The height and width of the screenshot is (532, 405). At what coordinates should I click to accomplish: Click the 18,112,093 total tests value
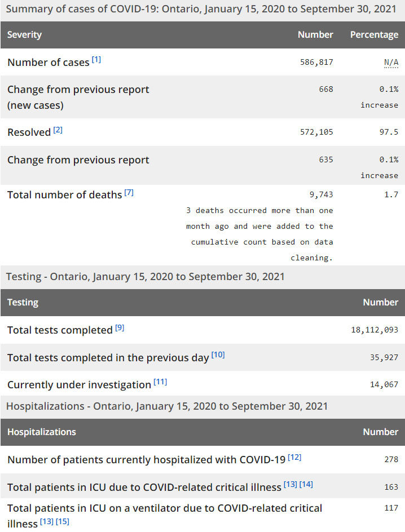click(x=375, y=330)
